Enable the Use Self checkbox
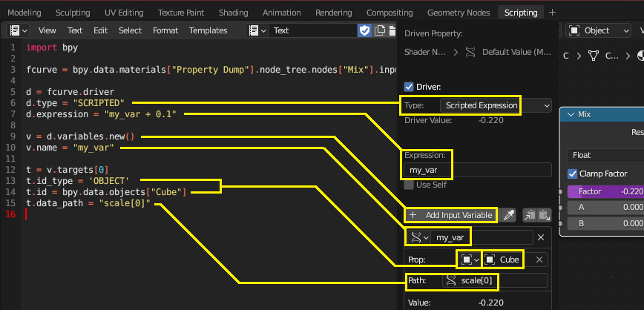Screen dimensions: 644x310 coord(409,185)
